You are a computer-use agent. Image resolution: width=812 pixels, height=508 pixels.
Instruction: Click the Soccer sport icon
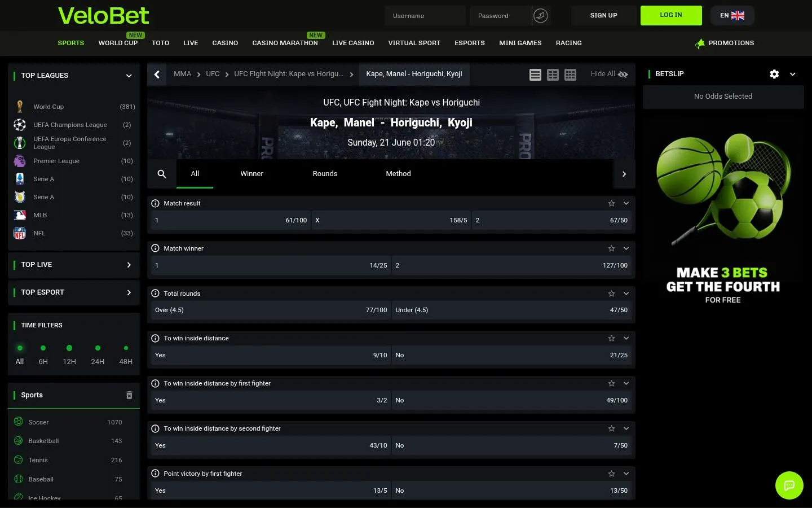[19, 422]
